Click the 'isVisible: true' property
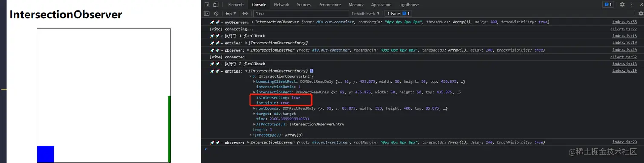Viewport: 644px width, 163px height. click(273, 103)
